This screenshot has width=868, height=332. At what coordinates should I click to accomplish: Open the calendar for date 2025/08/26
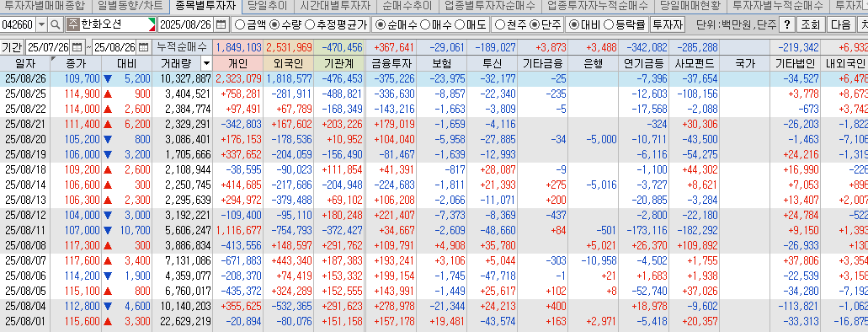tap(221, 25)
